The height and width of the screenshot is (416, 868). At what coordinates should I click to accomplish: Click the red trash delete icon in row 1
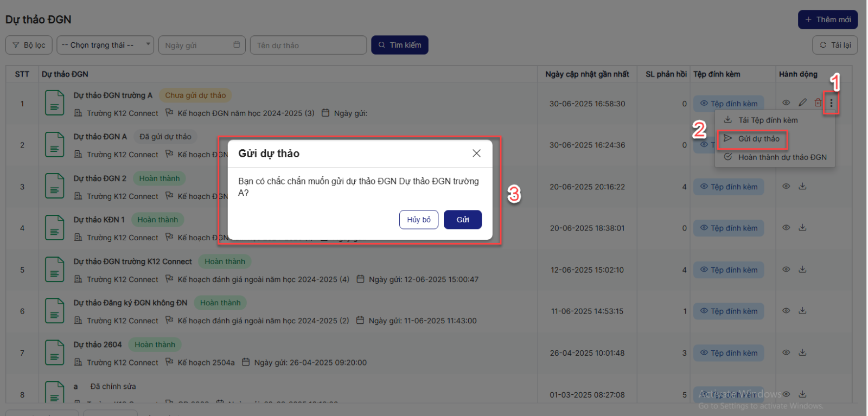coord(818,103)
